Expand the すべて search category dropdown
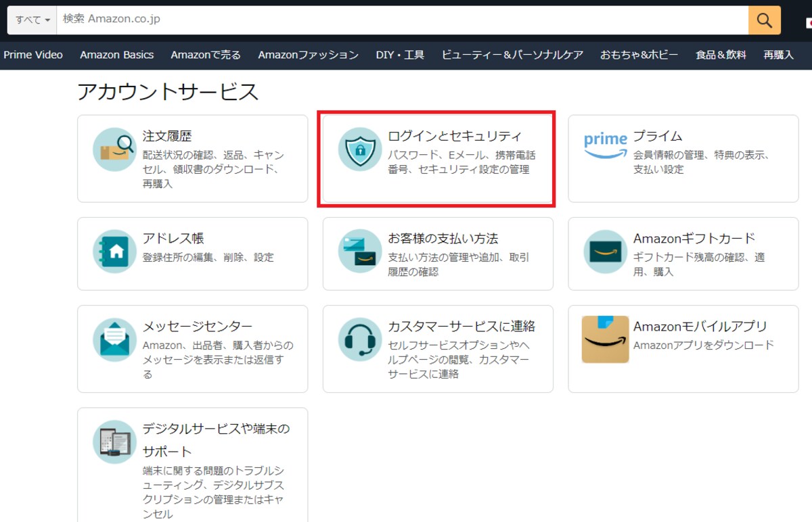 point(32,20)
